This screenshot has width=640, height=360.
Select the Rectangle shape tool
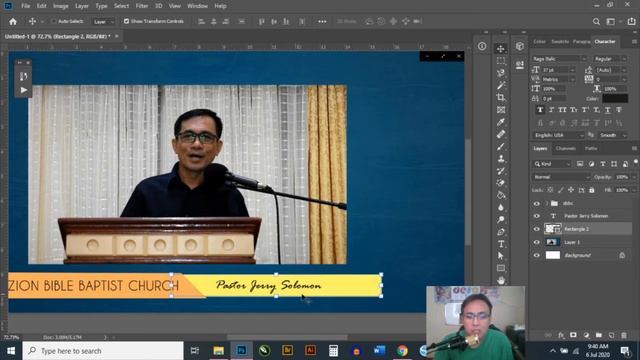click(x=501, y=268)
